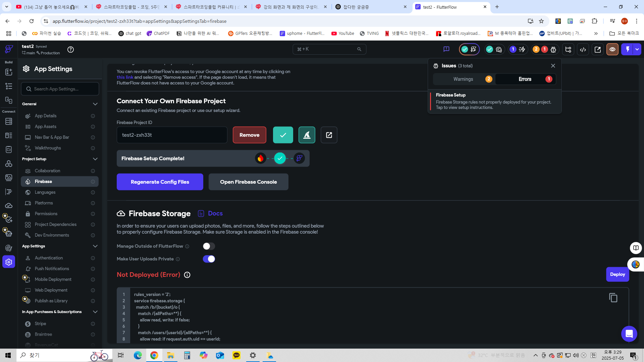
Task: Click the feedback flag icon in toolbar
Action: coord(446,49)
